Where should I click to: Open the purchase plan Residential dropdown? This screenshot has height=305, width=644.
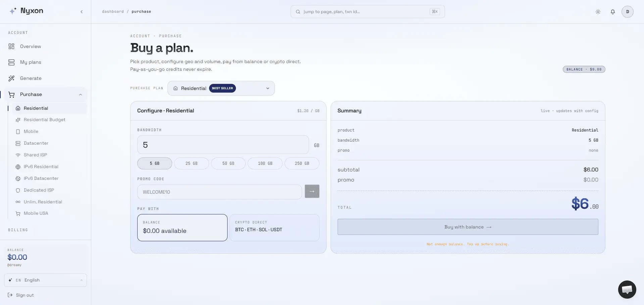point(221,88)
